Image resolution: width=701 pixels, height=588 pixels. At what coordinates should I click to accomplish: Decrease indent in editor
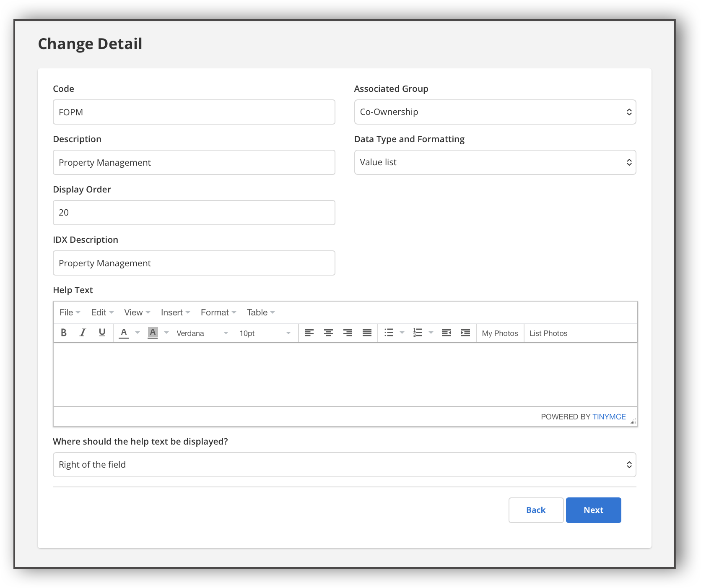(x=446, y=333)
